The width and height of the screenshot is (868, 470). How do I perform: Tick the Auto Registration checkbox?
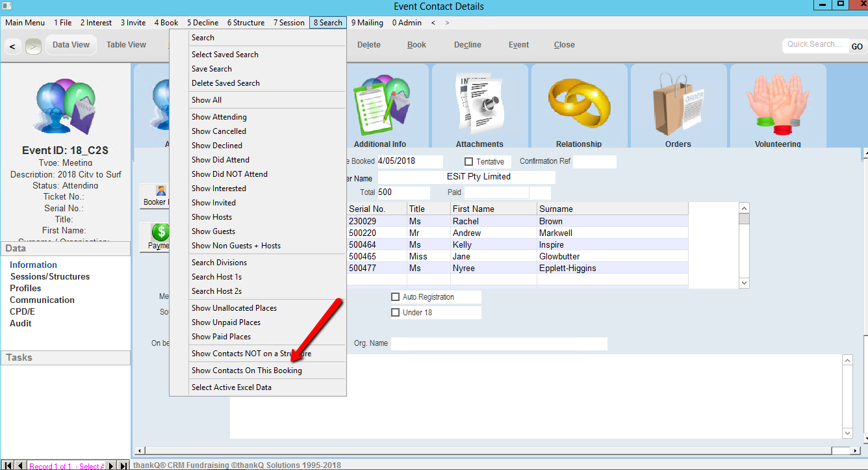pos(395,297)
